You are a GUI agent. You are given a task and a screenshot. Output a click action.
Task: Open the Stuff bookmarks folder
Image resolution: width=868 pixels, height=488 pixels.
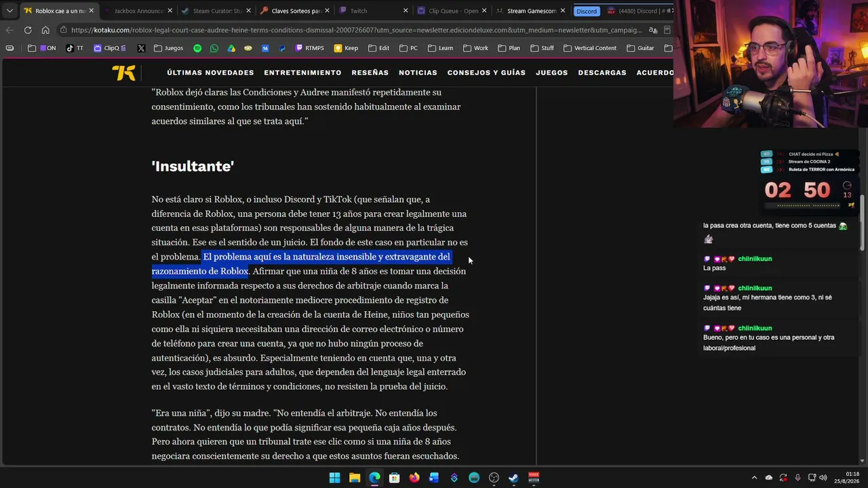[x=542, y=48]
